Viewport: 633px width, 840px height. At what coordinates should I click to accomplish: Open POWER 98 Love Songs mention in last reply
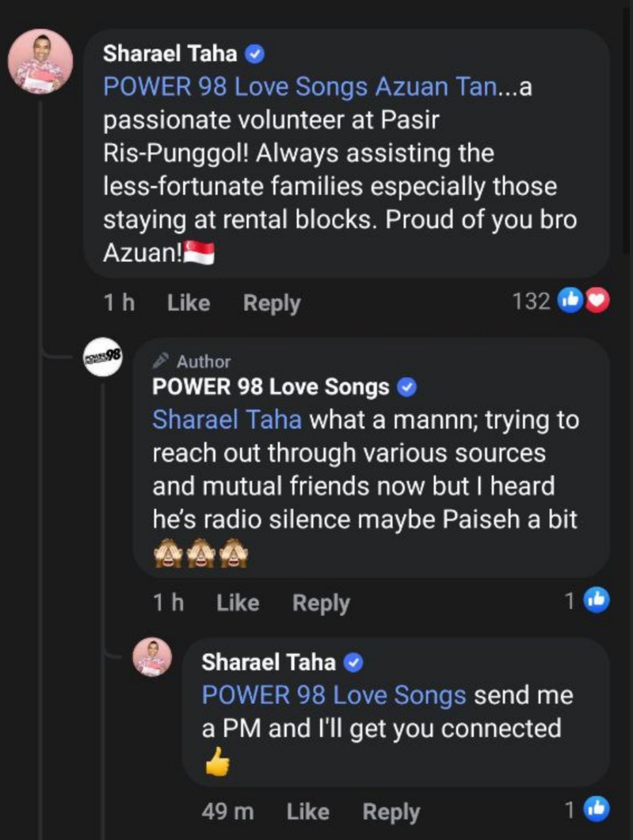[334, 695]
